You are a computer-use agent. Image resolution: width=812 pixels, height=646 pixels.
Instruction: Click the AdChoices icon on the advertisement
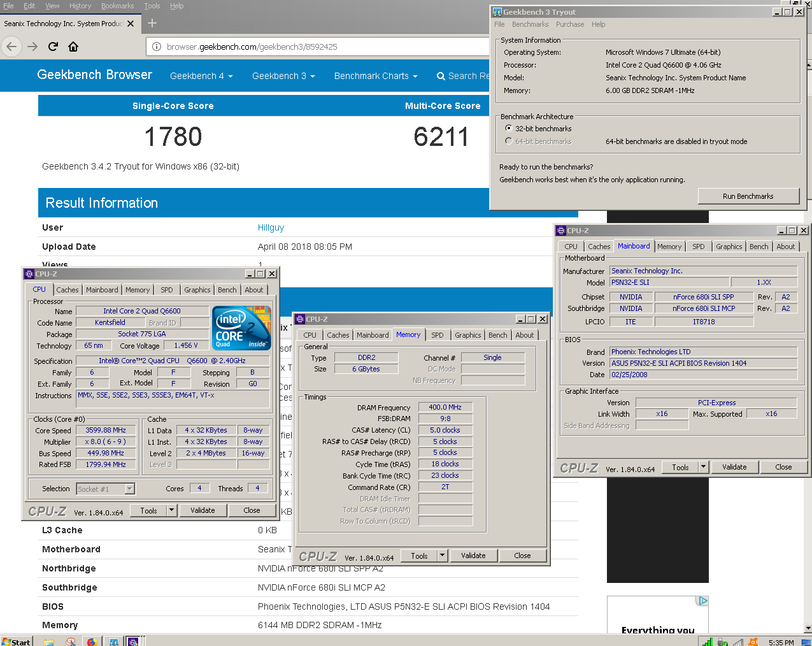(x=702, y=601)
